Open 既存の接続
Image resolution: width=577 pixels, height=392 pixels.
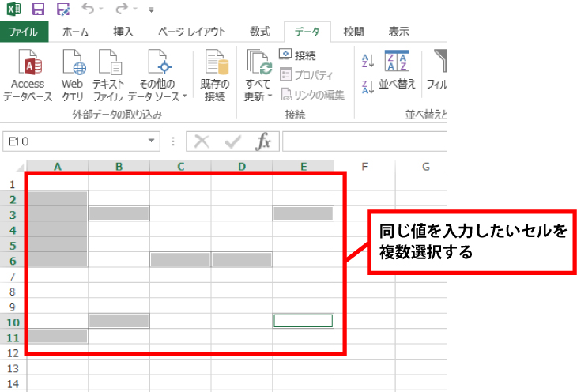click(215, 76)
